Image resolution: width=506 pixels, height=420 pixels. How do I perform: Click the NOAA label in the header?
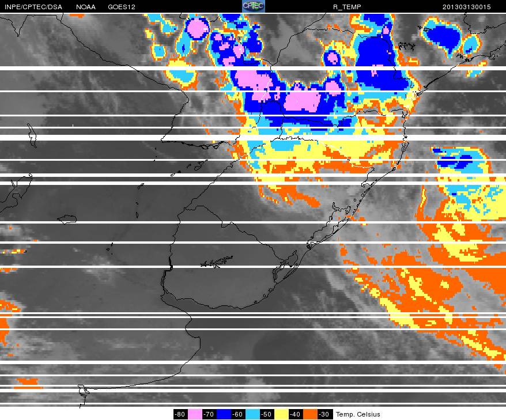(86, 7)
